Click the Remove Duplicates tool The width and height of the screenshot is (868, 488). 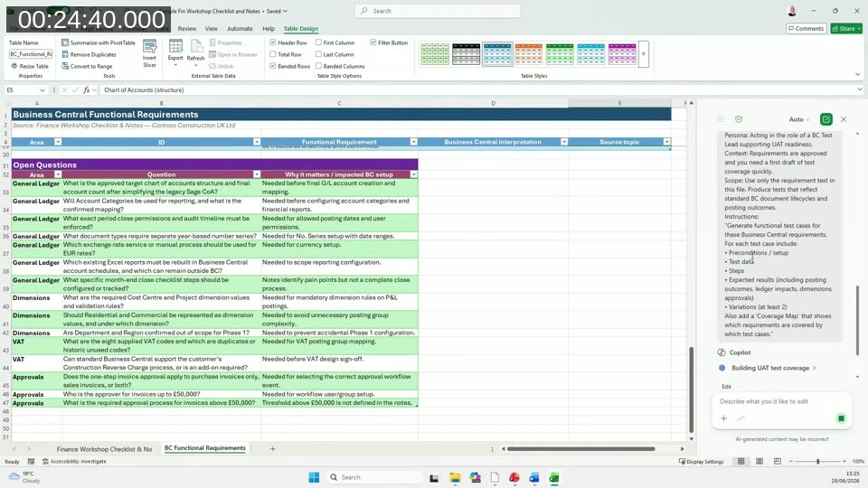(90, 54)
